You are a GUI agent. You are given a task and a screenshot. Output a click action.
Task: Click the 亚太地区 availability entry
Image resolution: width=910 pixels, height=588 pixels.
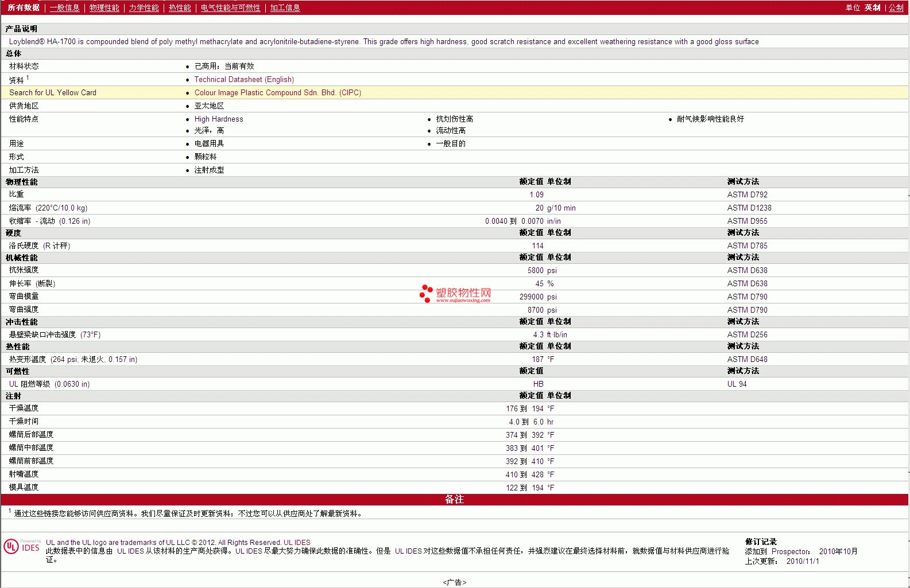tap(209, 106)
